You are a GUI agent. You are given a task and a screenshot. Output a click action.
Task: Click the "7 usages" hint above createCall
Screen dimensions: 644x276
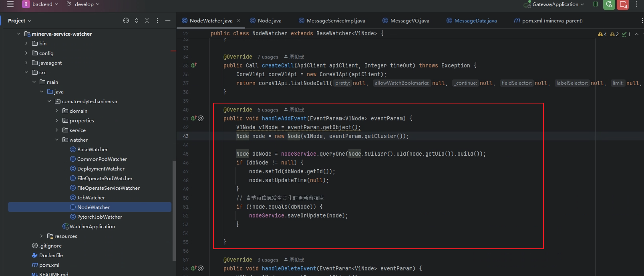[268, 57]
